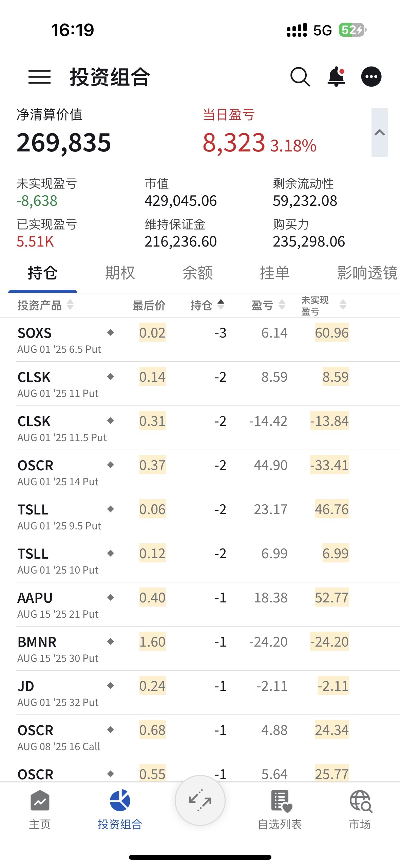Collapse the account summary chevron

click(x=379, y=133)
